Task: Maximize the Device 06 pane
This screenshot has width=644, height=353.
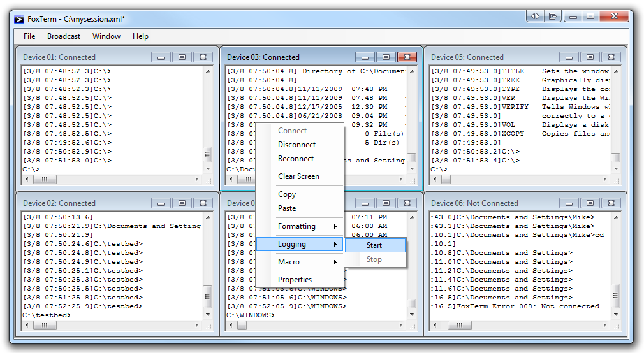Action: pos(590,203)
